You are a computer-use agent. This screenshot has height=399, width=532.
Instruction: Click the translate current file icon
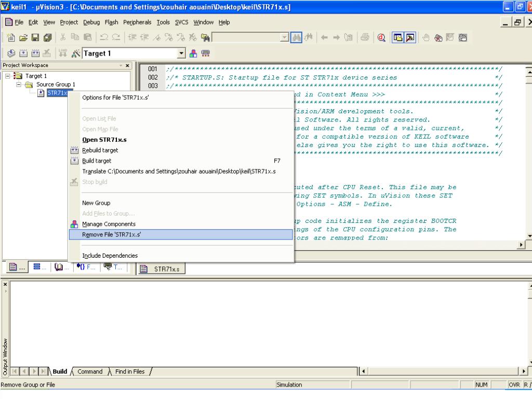tap(11, 54)
